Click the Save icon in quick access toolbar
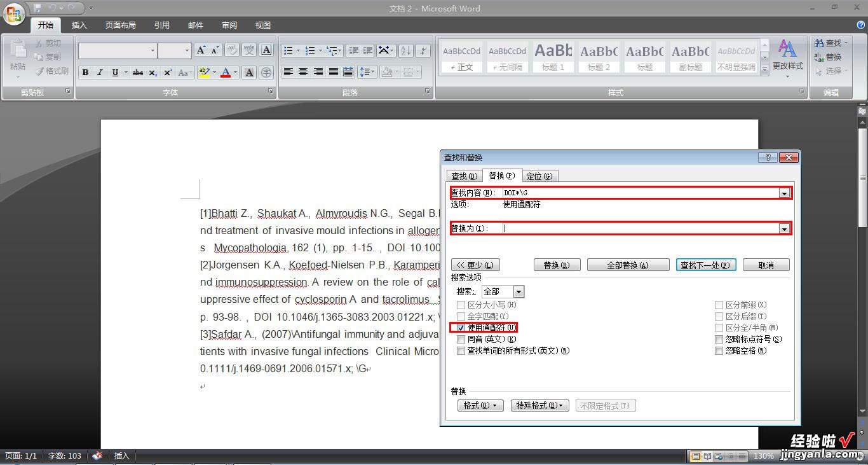This screenshot has width=868, height=465. (x=37, y=8)
